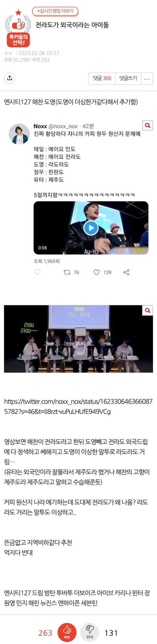Select the 댓글쓰기 write comment tab
The image size is (157, 644).
click(128, 79)
